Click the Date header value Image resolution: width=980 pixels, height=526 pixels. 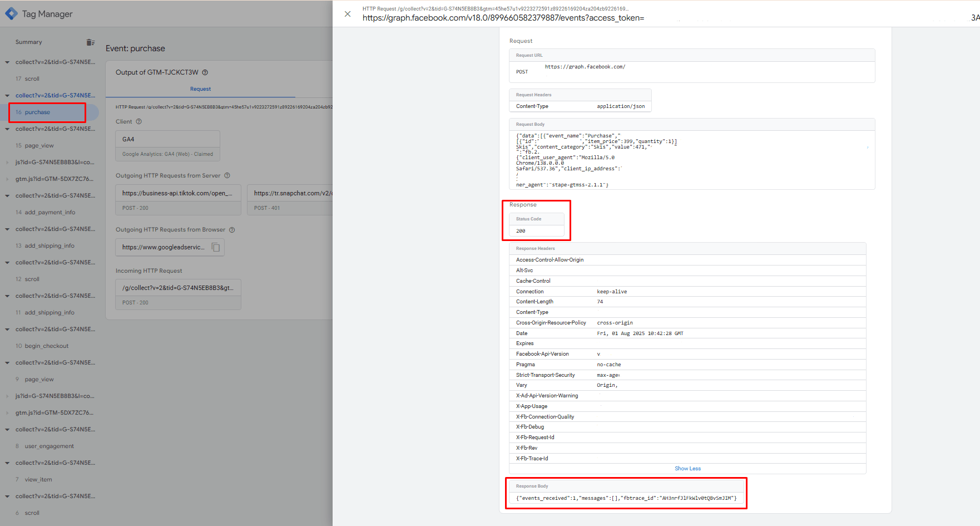[x=640, y=333]
